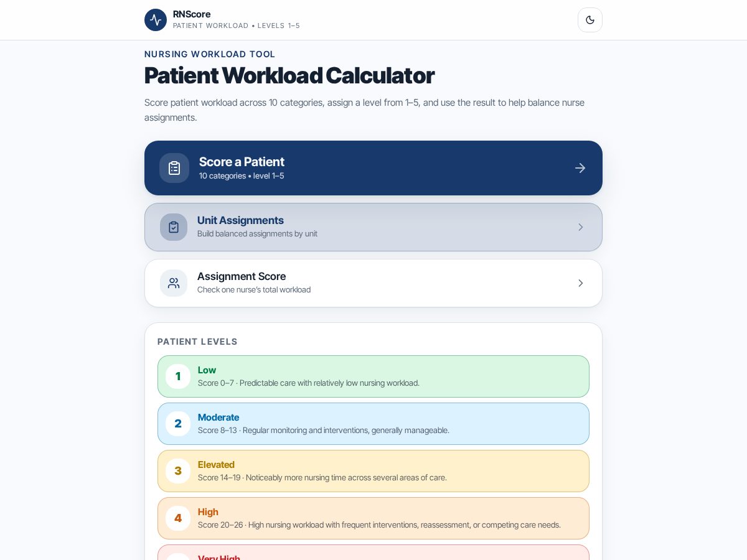Click the RNScore brand name in header

[192, 14]
